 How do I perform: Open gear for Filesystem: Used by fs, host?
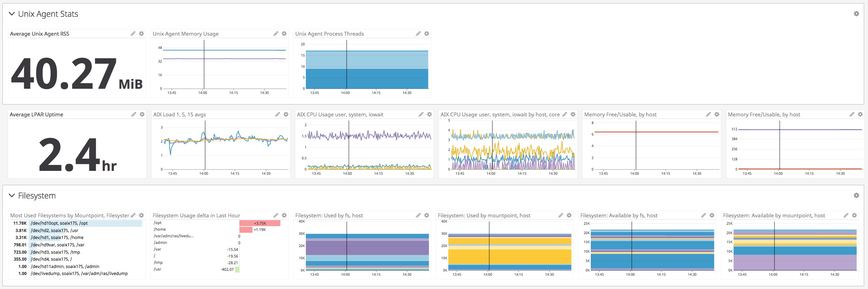point(427,215)
